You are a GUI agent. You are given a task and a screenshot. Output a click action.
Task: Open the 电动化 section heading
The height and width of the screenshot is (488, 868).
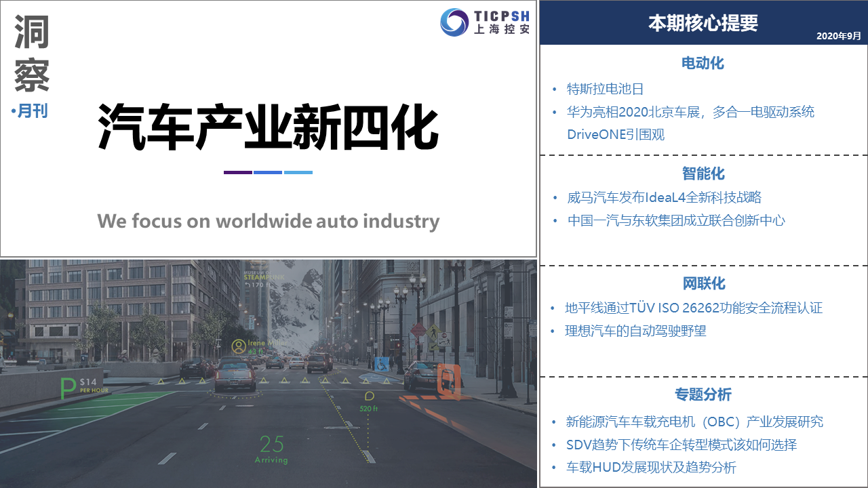click(703, 63)
